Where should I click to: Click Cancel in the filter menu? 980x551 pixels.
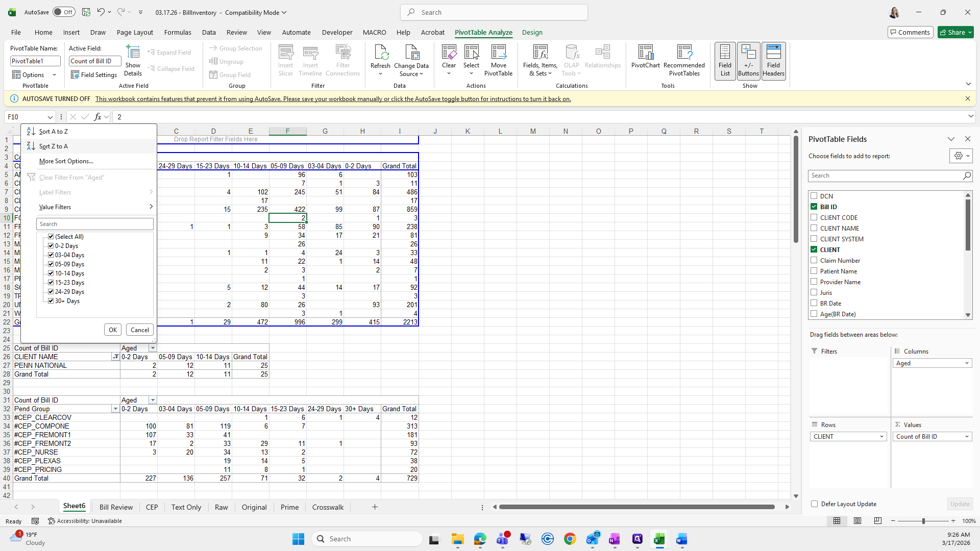[x=139, y=330]
